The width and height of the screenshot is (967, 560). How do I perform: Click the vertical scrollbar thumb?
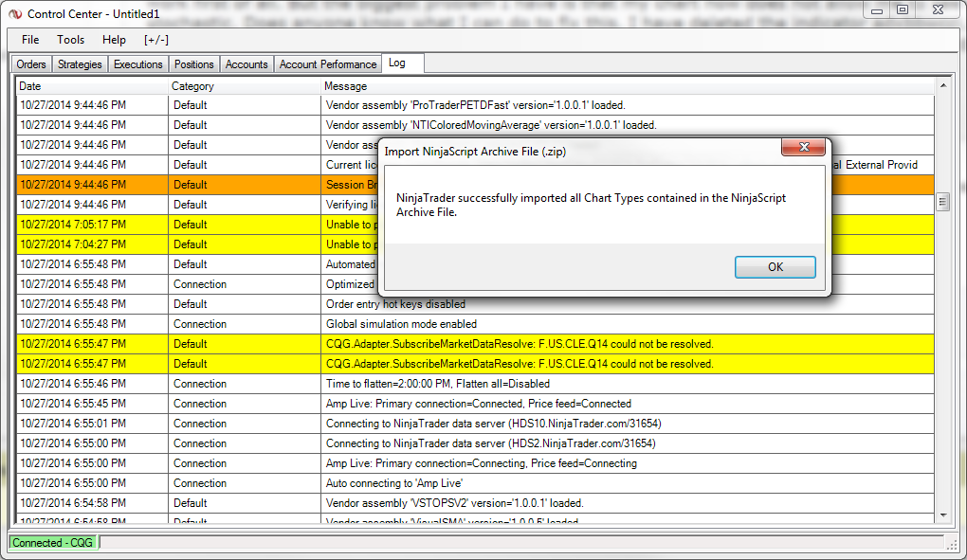click(x=943, y=202)
